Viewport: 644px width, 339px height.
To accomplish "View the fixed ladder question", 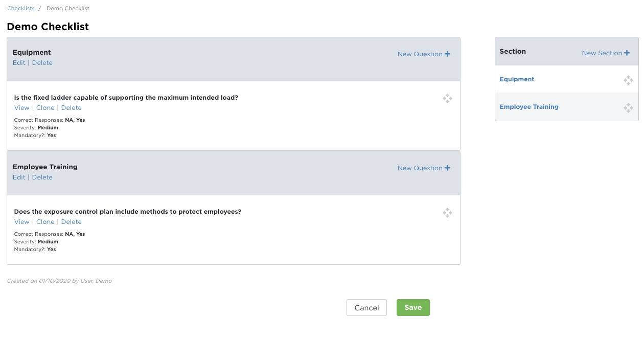I will click(22, 108).
